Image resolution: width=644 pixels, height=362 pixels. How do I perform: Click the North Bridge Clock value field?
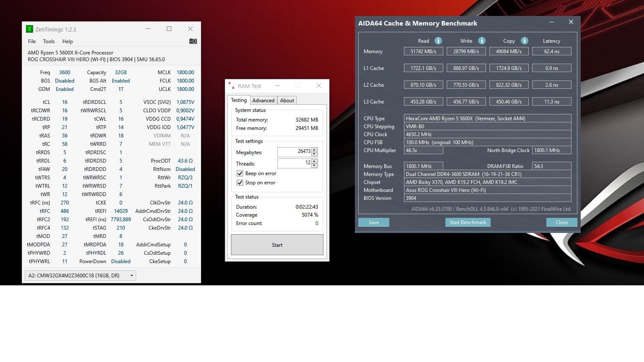[x=551, y=150]
